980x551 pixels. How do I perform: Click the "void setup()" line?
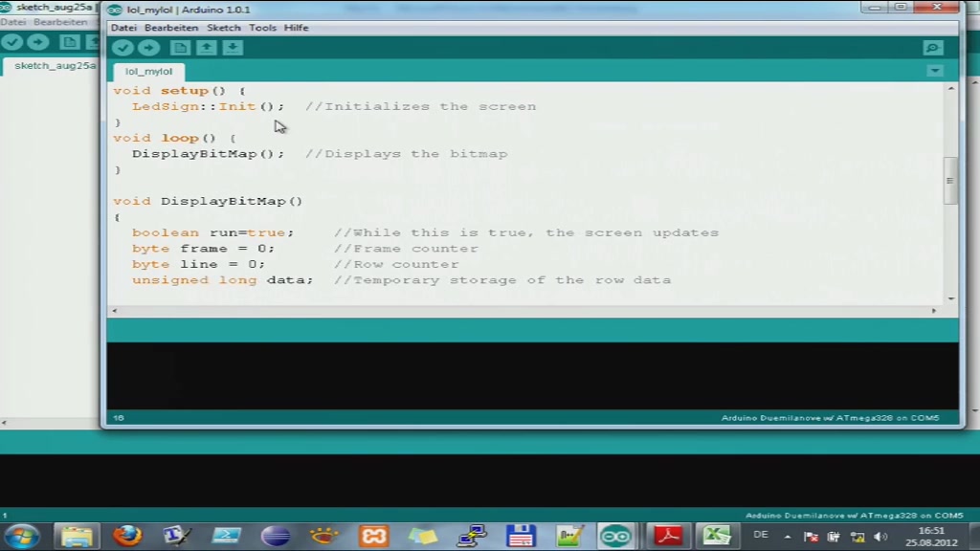coord(179,91)
